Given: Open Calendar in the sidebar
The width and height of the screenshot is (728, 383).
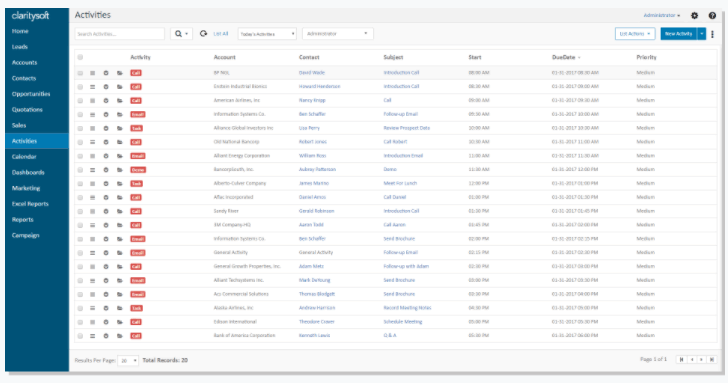Looking at the screenshot, I should click(x=24, y=157).
